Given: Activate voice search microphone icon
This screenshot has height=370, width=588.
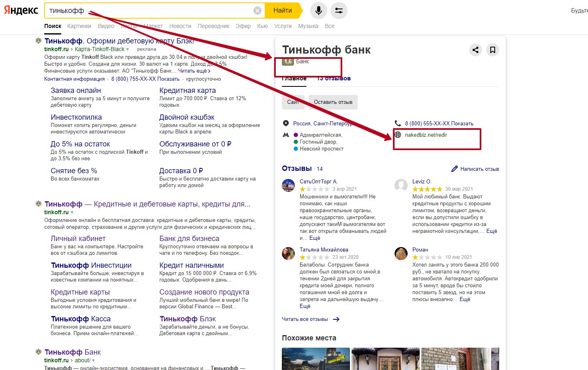Looking at the screenshot, I should pyautogui.click(x=319, y=11).
